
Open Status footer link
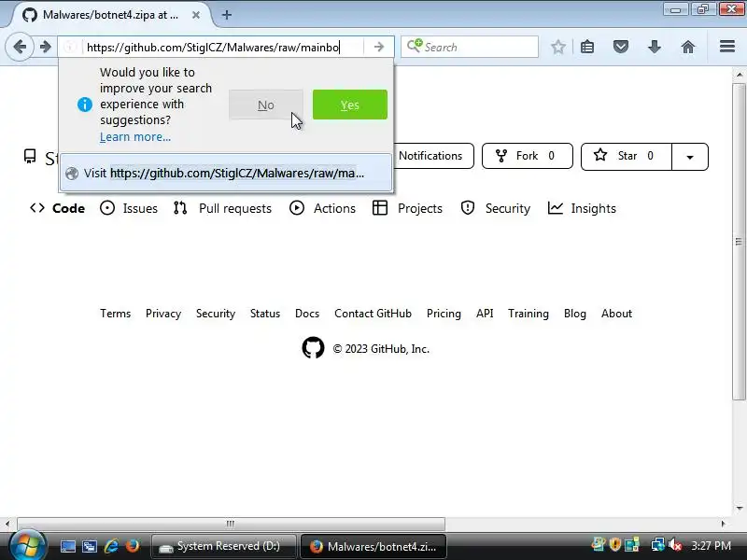265,314
